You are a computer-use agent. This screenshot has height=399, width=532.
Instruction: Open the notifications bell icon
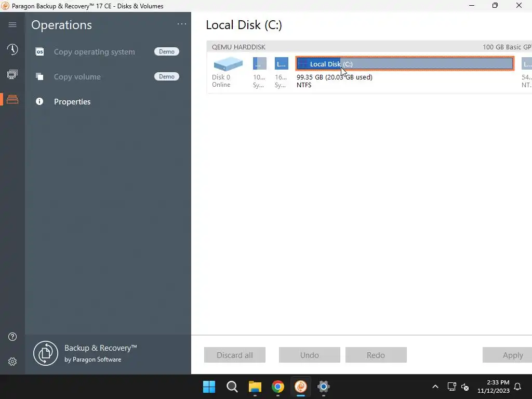[x=518, y=387]
